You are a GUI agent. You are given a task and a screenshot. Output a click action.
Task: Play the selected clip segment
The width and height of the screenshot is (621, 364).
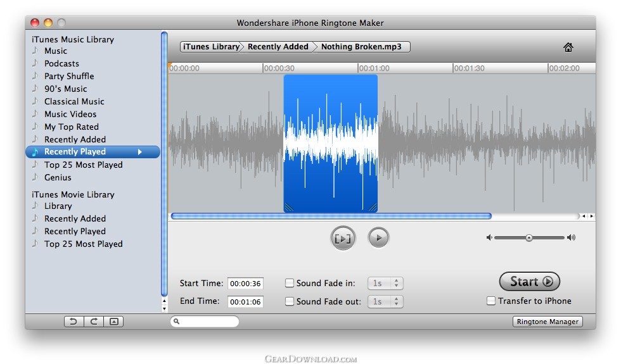[343, 239]
